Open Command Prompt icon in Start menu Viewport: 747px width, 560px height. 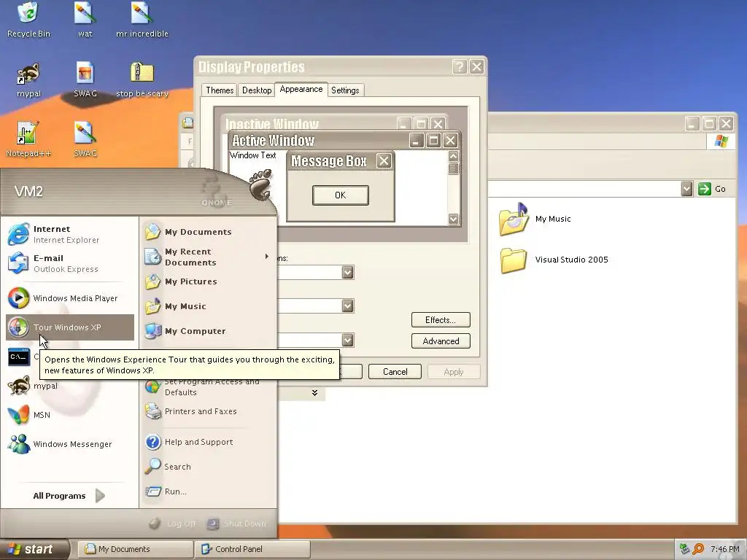19,357
